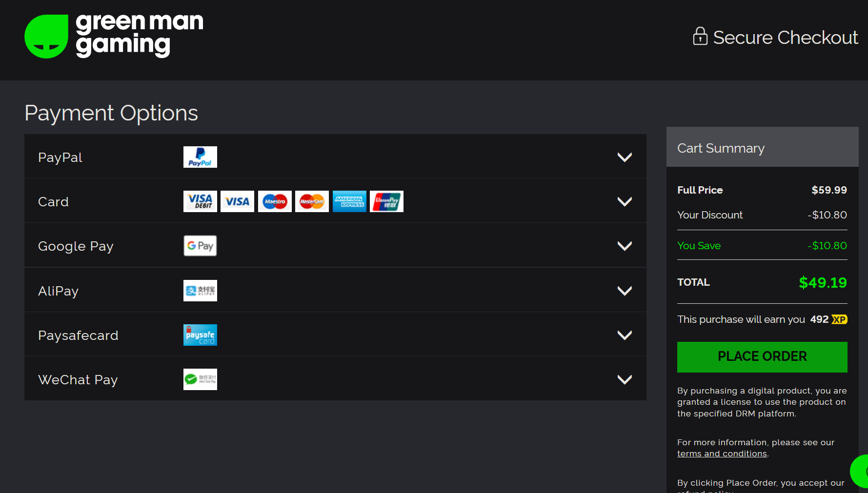Image resolution: width=868 pixels, height=493 pixels.
Task: Select the AliPay payment row label
Action: (x=59, y=291)
